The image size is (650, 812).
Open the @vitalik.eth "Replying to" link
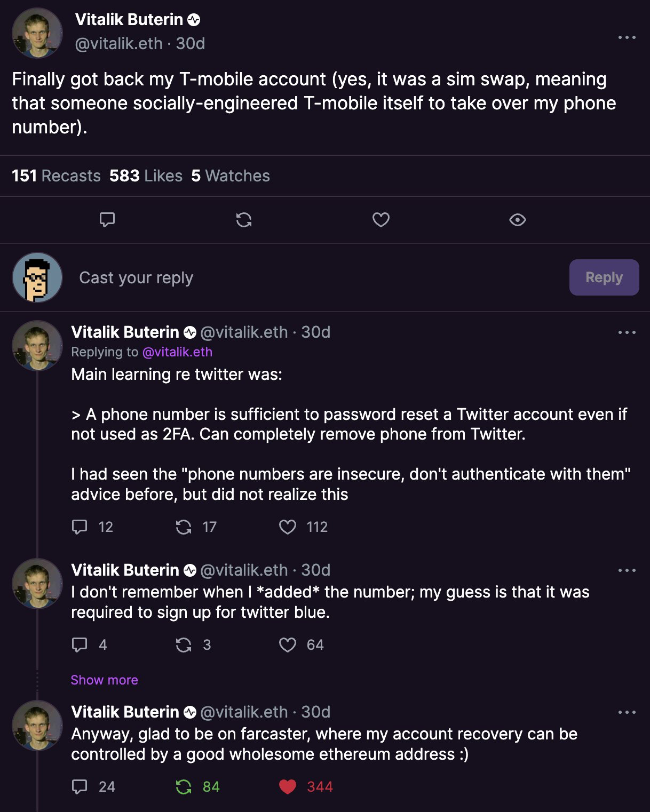pyautogui.click(x=177, y=352)
